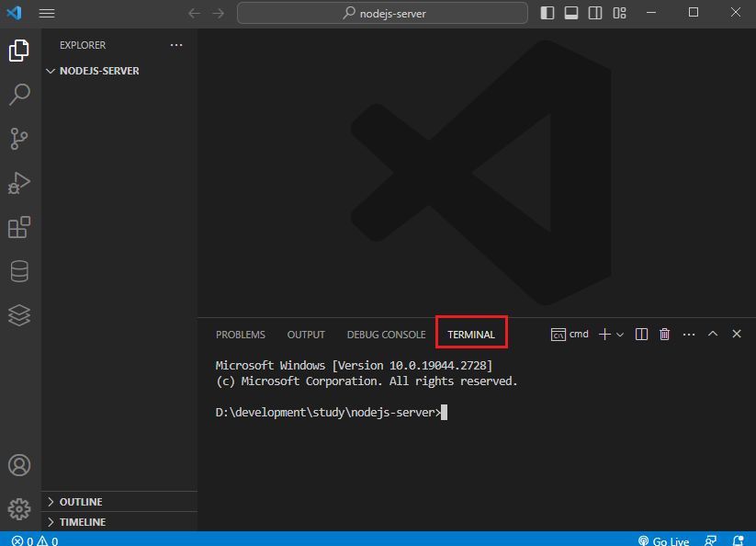This screenshot has height=546, width=756.
Task: Kill the terminal with trash icon
Action: (x=664, y=335)
